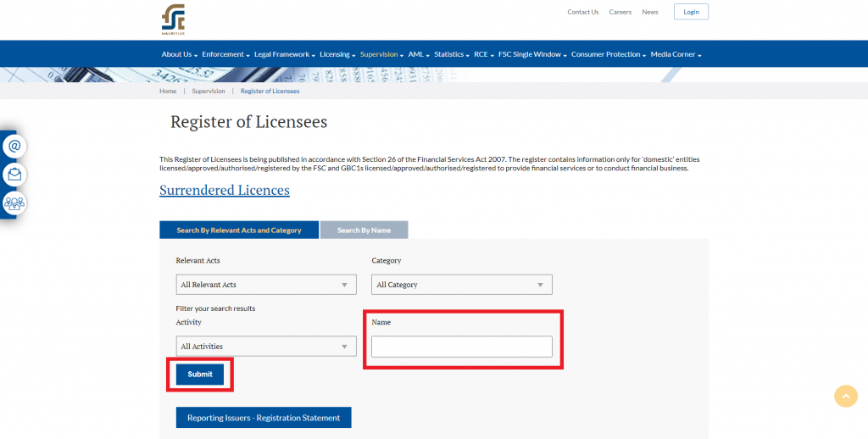Open the About Us menu
Viewport: 868px width, 439px height.
pyautogui.click(x=179, y=54)
